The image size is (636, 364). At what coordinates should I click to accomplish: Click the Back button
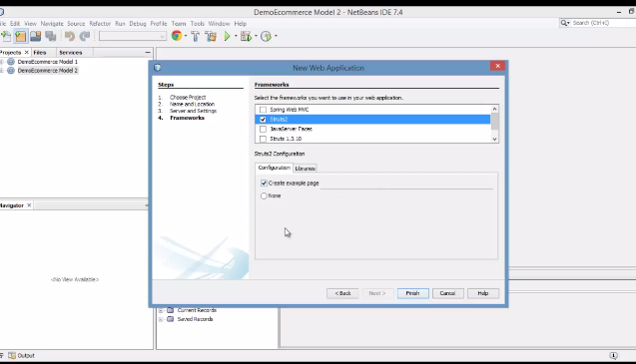click(x=342, y=293)
